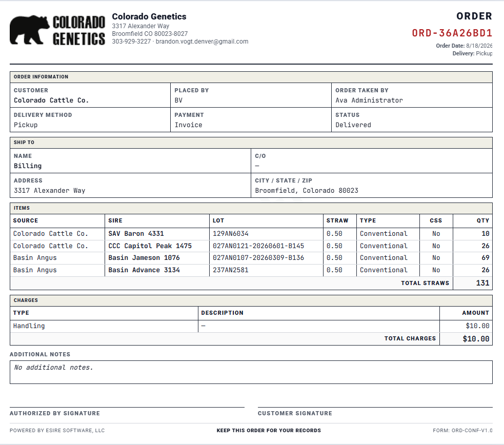Click the AMOUNT column header
This screenshot has height=445, width=504.
pyautogui.click(x=476, y=313)
